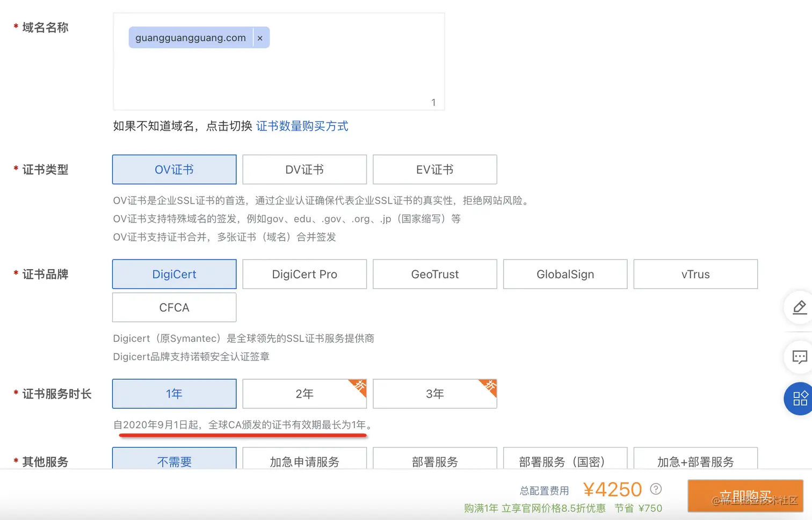Select 加急+部署服务 option
This screenshot has height=520, width=812.
pos(696,458)
